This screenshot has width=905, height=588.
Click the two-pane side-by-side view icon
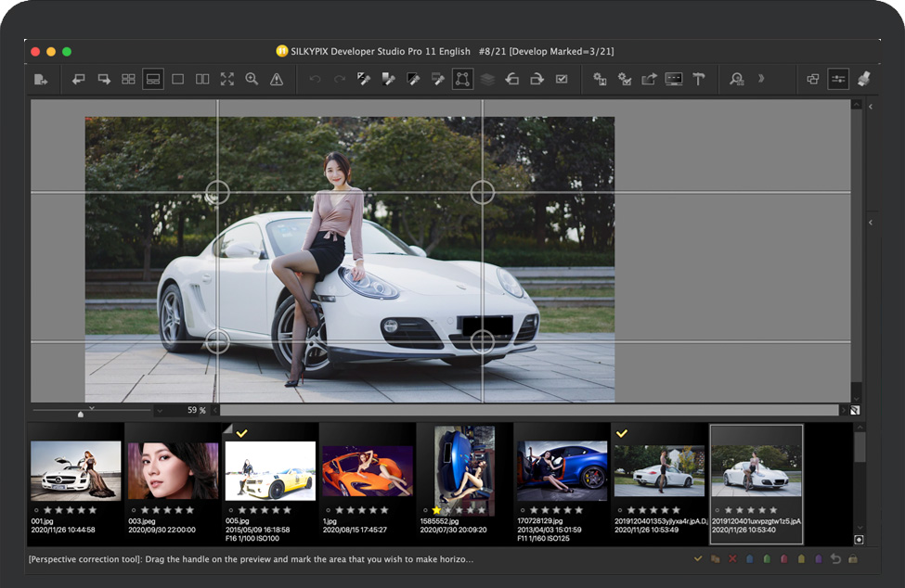[x=202, y=80]
